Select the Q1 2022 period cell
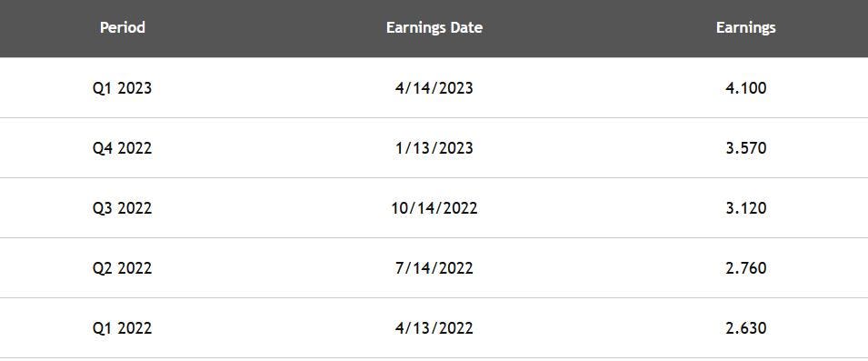The width and height of the screenshot is (868, 361). click(x=123, y=328)
